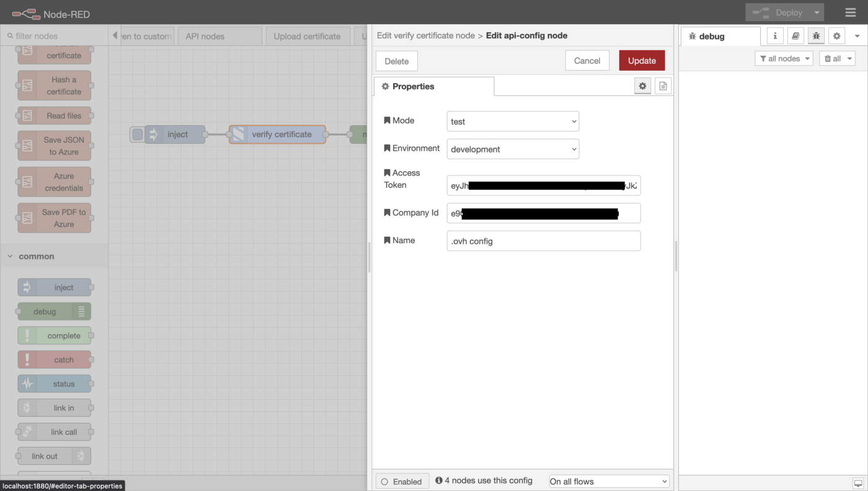Open the hamburger main menu
This screenshot has height=491, width=868.
click(x=851, y=12)
